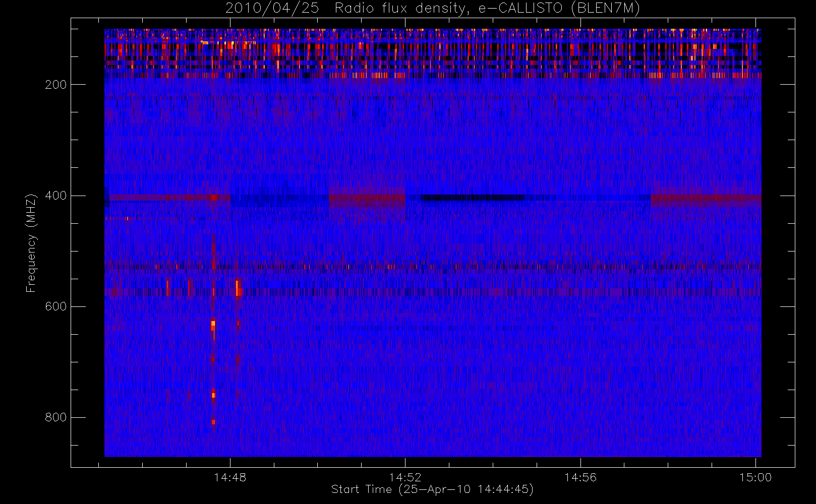The image size is (816, 504).
Task: Click the dark black band near 400 MHz
Action: click(473, 198)
